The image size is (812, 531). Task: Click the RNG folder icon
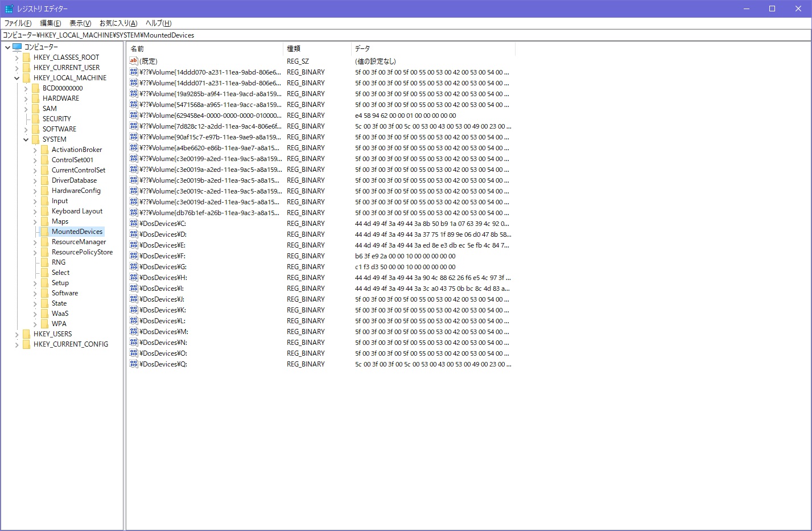pyautogui.click(x=44, y=262)
